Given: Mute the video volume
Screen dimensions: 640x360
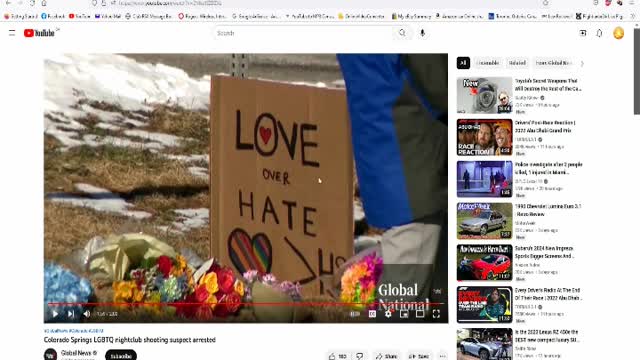Looking at the screenshot, I should (87, 313).
